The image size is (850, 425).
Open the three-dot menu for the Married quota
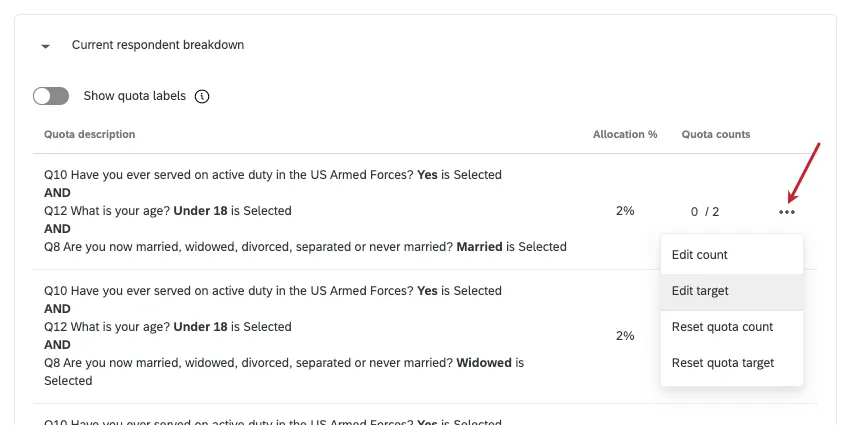click(x=787, y=212)
